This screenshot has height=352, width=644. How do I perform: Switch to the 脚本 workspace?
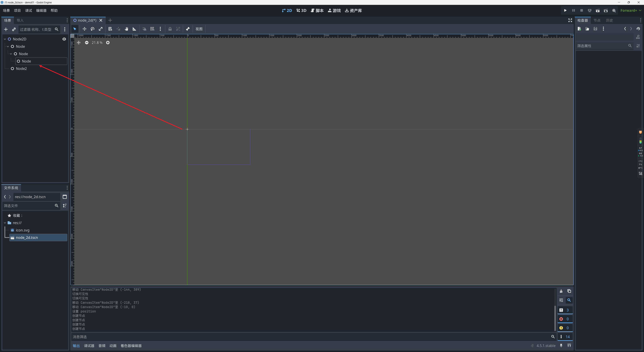[x=317, y=11]
